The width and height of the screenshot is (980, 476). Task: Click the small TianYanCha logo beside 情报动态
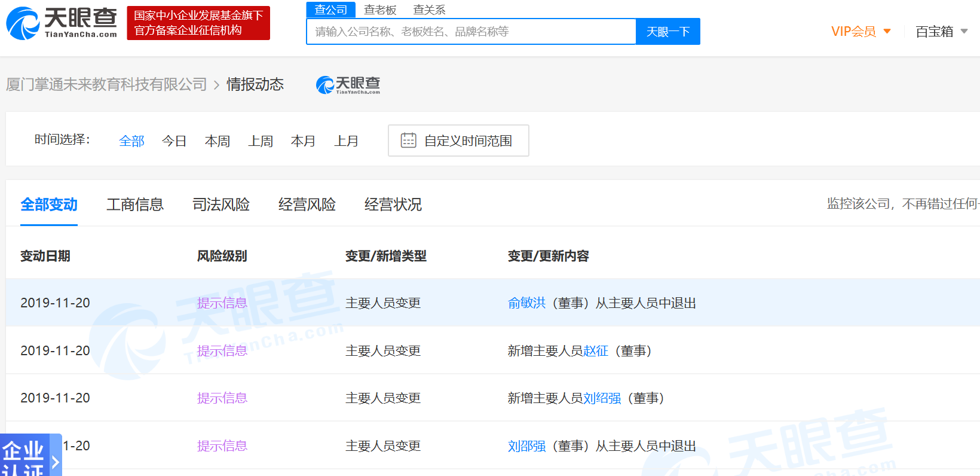348,85
